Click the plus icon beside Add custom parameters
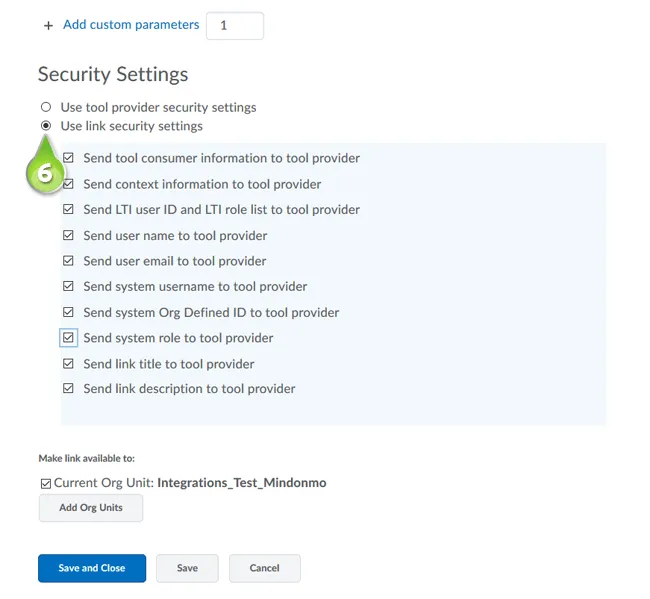 click(x=48, y=26)
